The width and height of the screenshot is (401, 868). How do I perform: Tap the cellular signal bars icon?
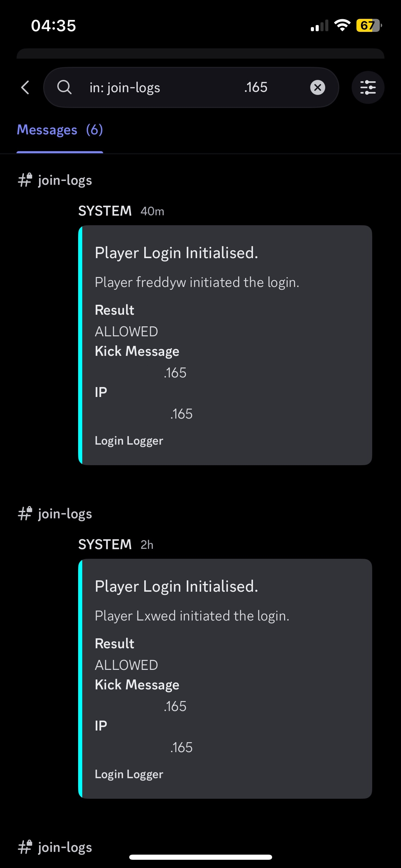(x=319, y=26)
